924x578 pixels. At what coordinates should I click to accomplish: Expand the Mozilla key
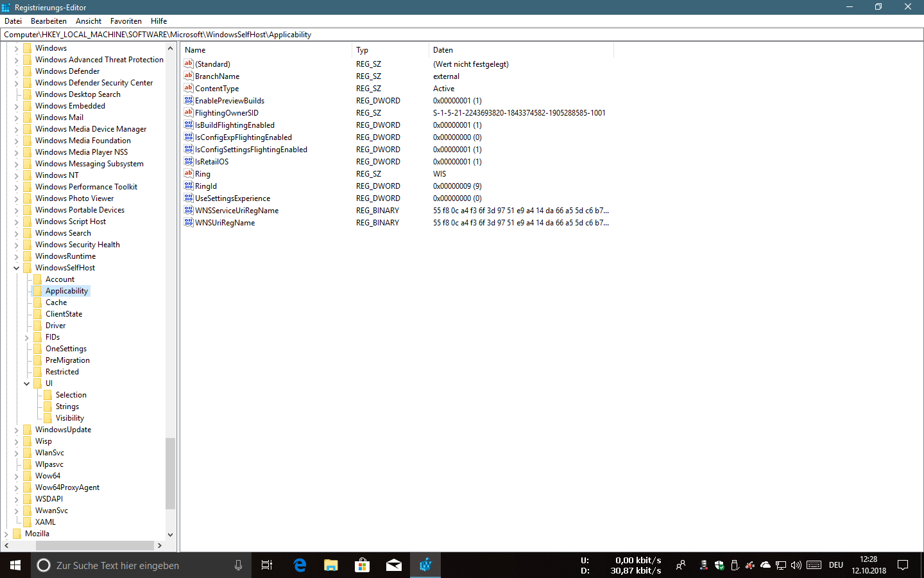click(6, 534)
